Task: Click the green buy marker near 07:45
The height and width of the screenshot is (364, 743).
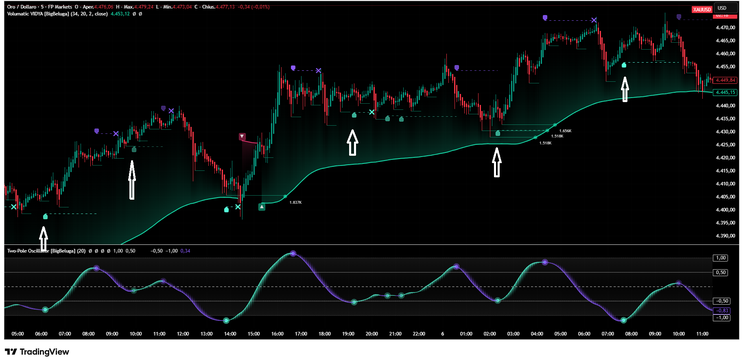Action: [x=624, y=65]
